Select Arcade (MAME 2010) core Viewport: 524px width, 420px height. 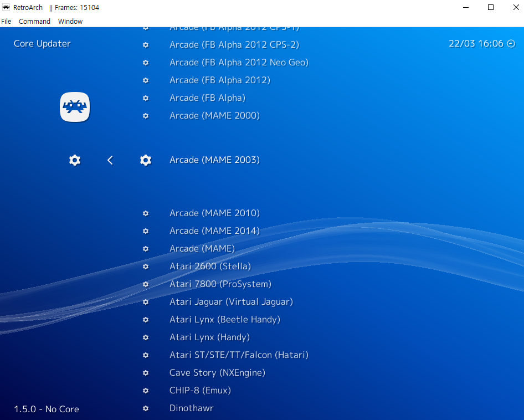tap(214, 213)
